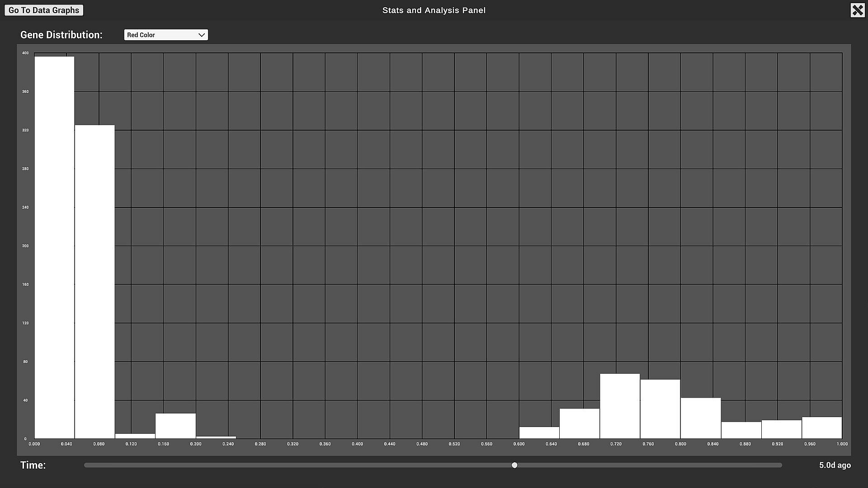This screenshot has width=868, height=488.
Task: Click the bar between 0.640 and 0.680
Action: pos(579,423)
